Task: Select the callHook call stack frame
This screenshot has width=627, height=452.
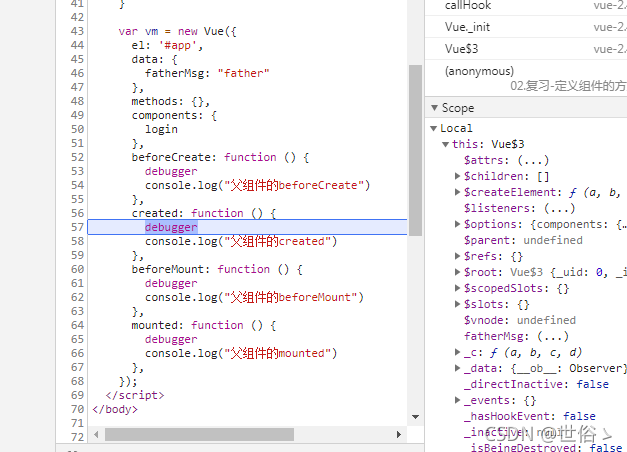Action: pyautogui.click(x=526, y=6)
